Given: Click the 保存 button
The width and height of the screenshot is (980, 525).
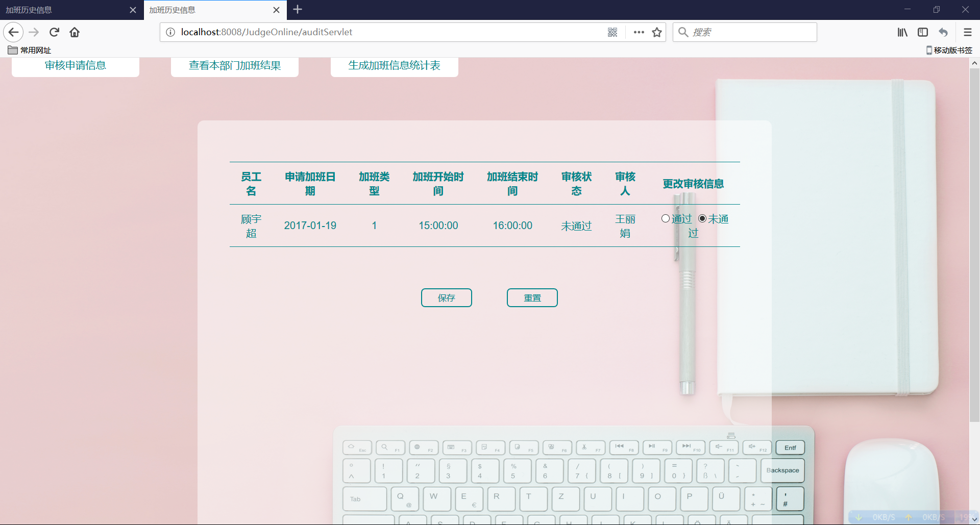Looking at the screenshot, I should (446, 297).
